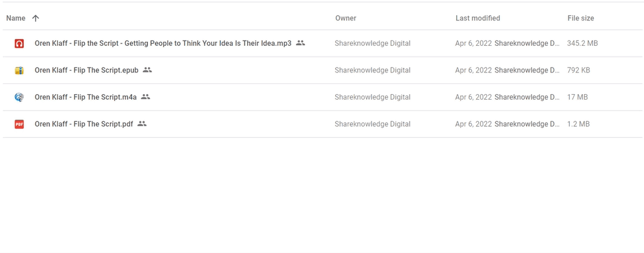The image size is (644, 253).
Task: Click the Owner column header
Action: click(x=346, y=18)
